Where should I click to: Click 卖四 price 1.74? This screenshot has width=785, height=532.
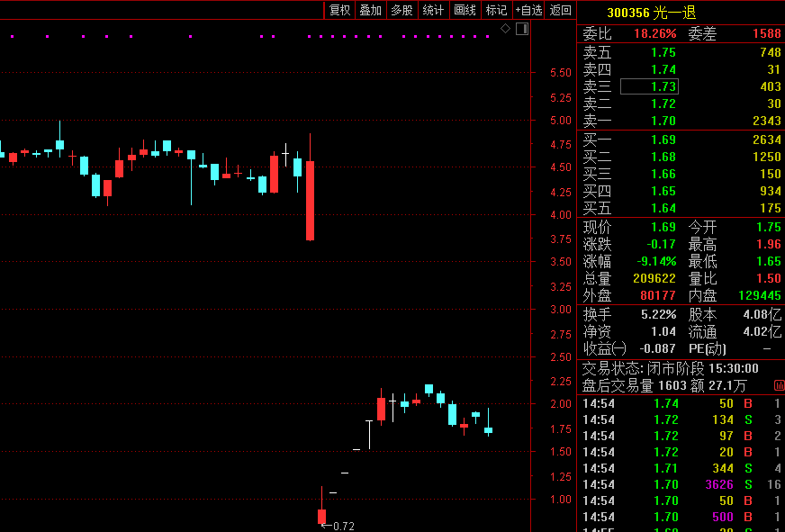click(663, 69)
